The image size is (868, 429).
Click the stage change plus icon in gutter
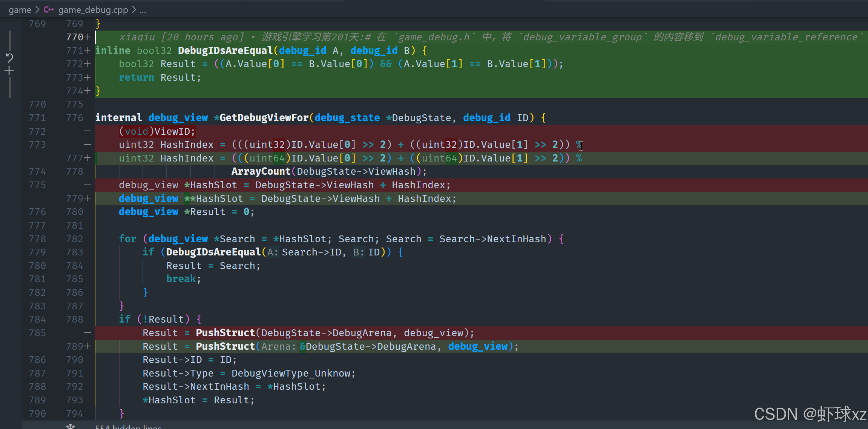click(9, 71)
